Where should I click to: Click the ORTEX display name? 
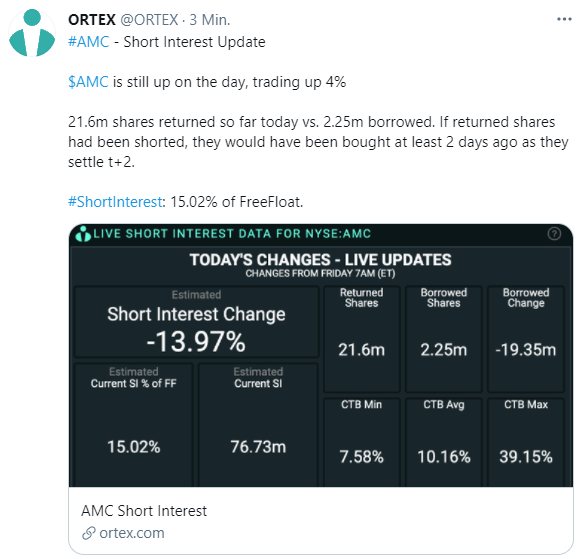pos(92,19)
